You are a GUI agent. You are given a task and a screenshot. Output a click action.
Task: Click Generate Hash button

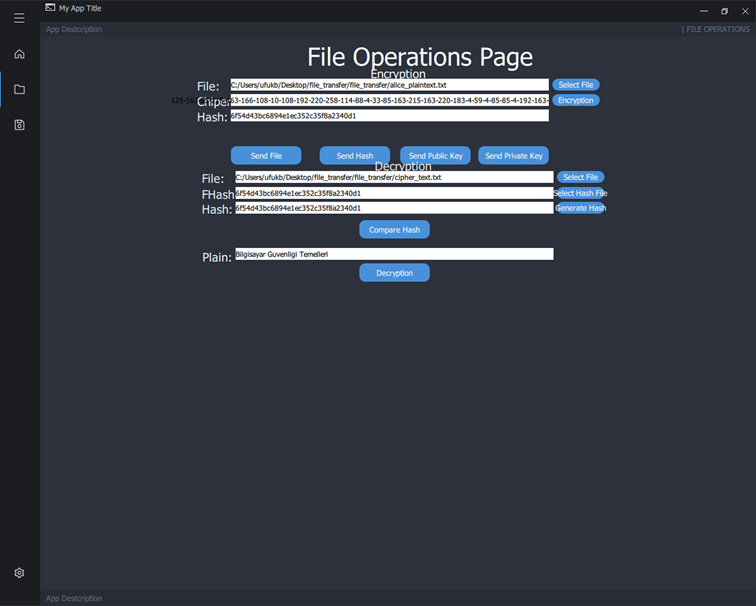click(x=580, y=208)
